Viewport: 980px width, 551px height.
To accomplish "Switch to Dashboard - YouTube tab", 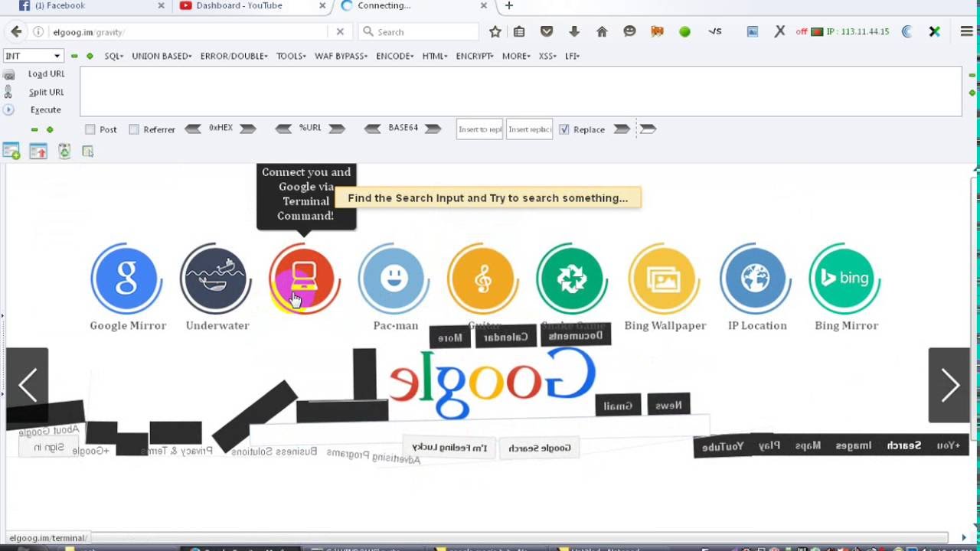I will (x=250, y=5).
